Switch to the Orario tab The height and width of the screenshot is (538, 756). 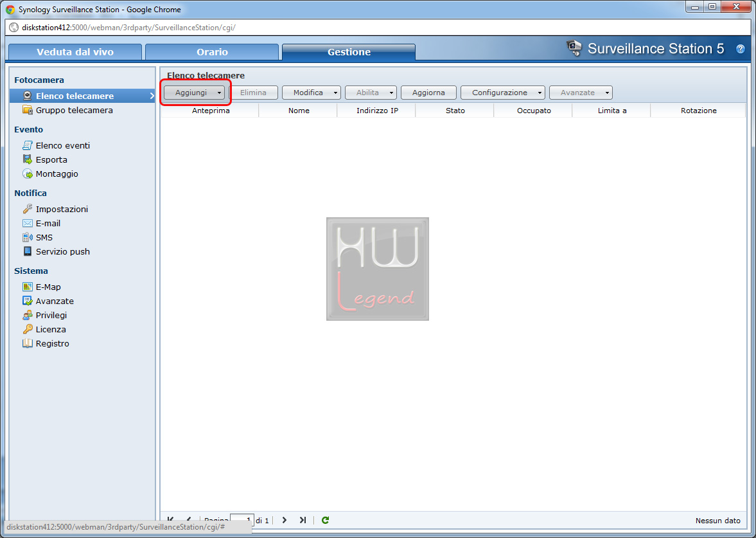[212, 52]
